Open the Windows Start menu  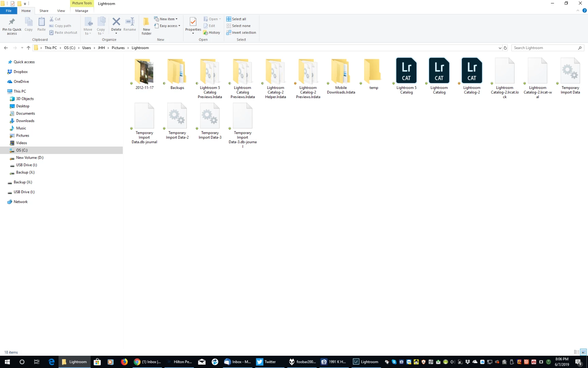point(7,362)
